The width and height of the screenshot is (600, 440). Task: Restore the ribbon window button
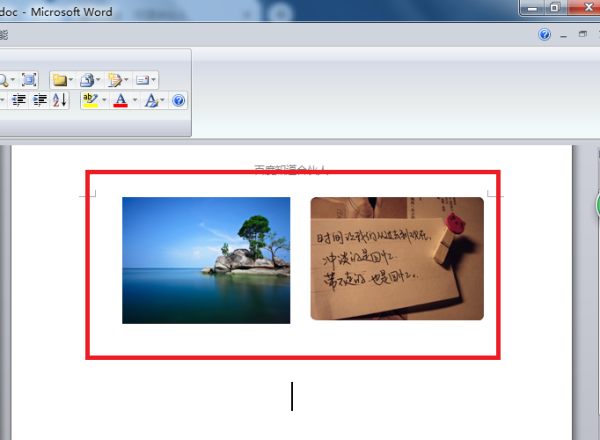point(583,34)
